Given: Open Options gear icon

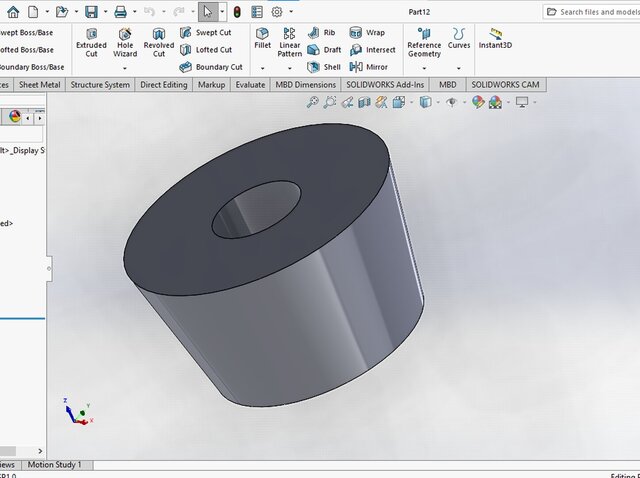Looking at the screenshot, I should (277, 12).
